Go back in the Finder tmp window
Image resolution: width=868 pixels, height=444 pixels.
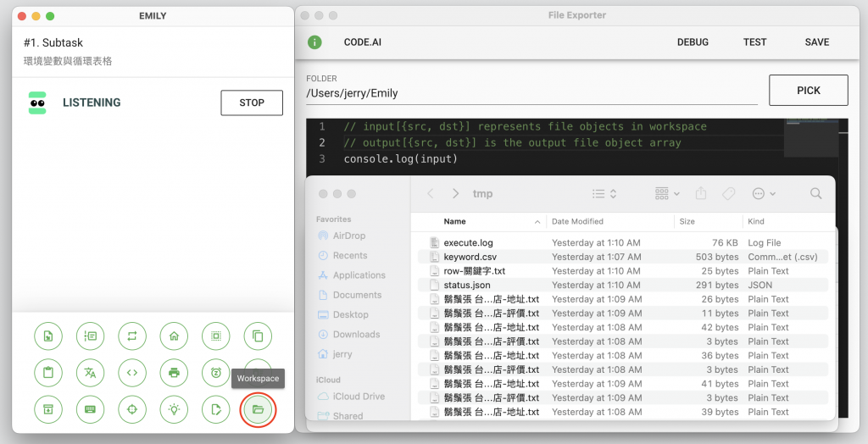point(430,193)
